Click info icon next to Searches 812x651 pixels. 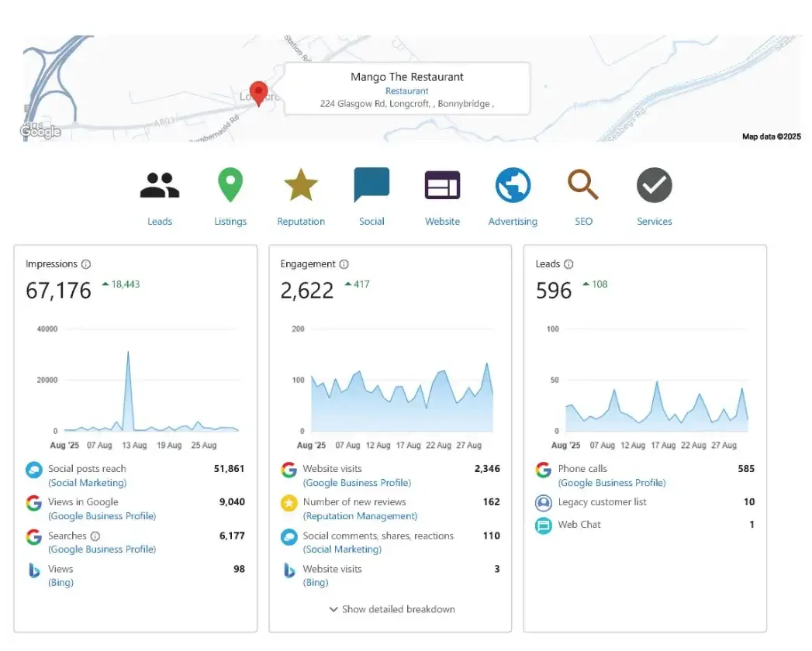[95, 536]
